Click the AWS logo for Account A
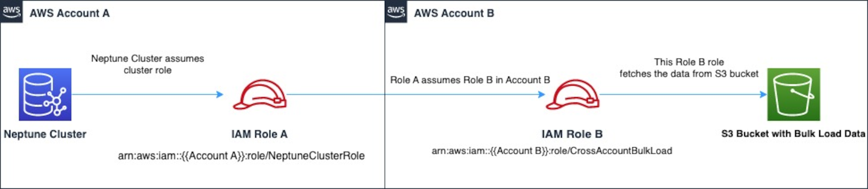Image resolution: width=868 pixels, height=189 pixels. point(11,11)
